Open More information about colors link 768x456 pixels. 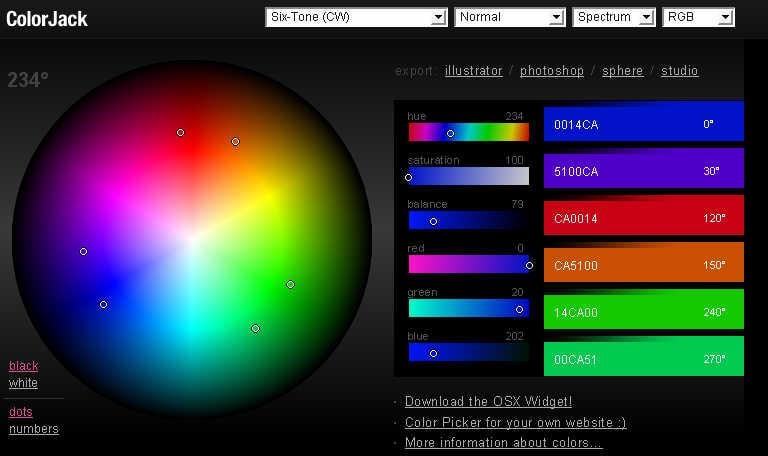click(503, 443)
